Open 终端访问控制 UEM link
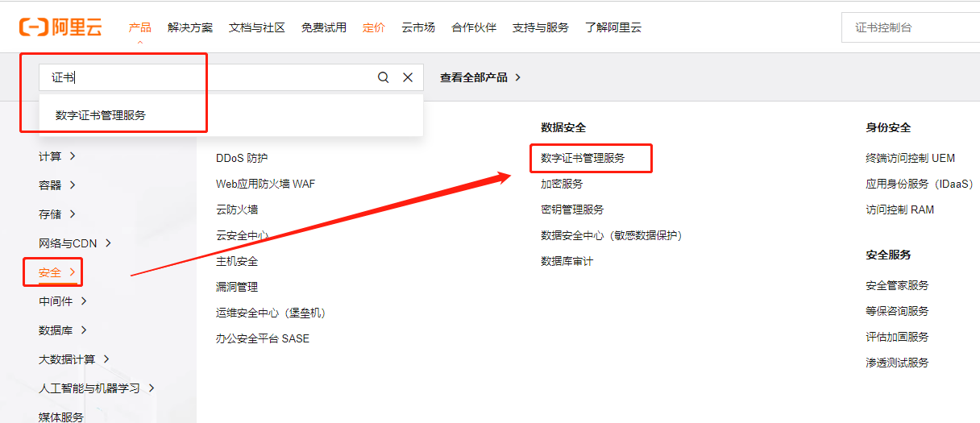 911,158
